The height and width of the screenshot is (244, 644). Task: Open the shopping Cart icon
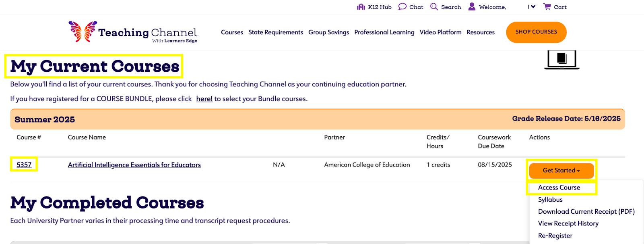547,7
